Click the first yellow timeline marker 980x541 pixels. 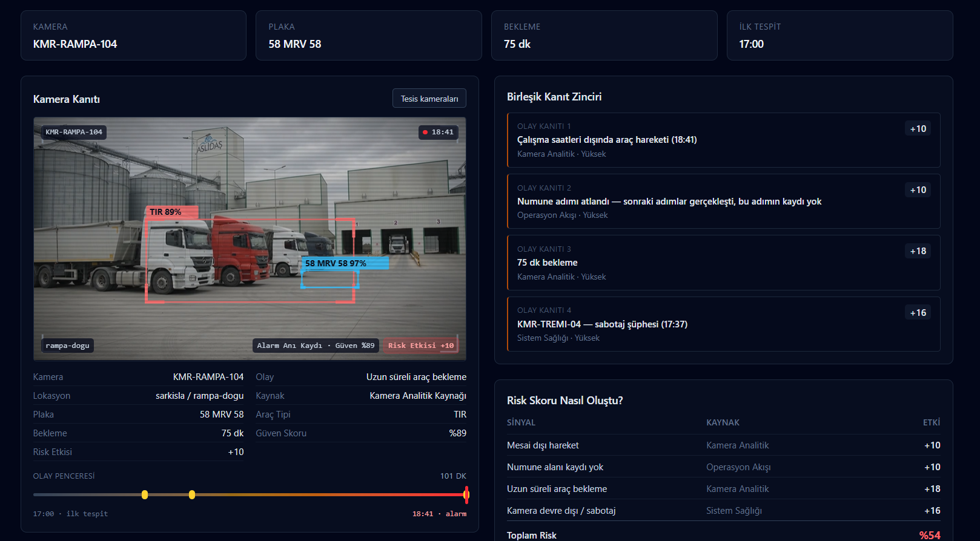pyautogui.click(x=145, y=494)
